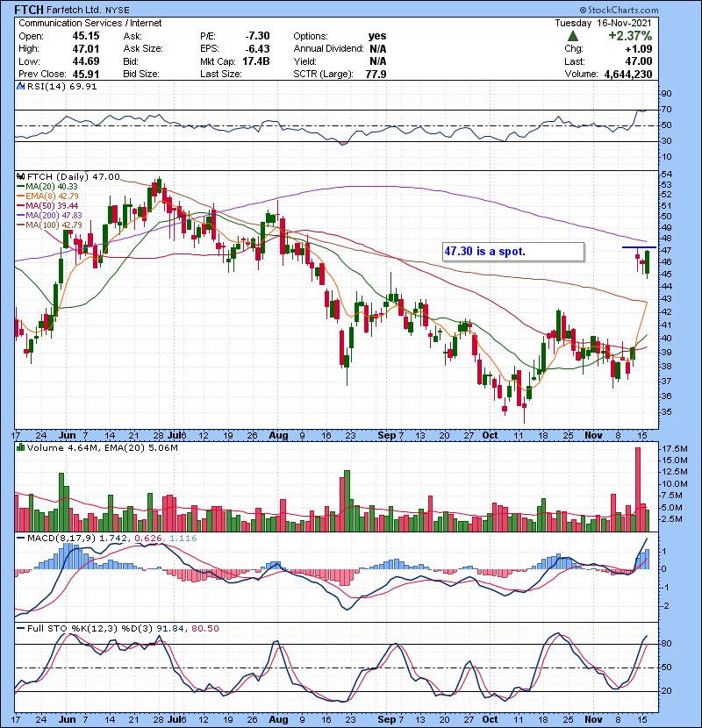This screenshot has width=702, height=728.
Task: Select the FTCH ticker symbol in the header
Action: tap(29, 10)
